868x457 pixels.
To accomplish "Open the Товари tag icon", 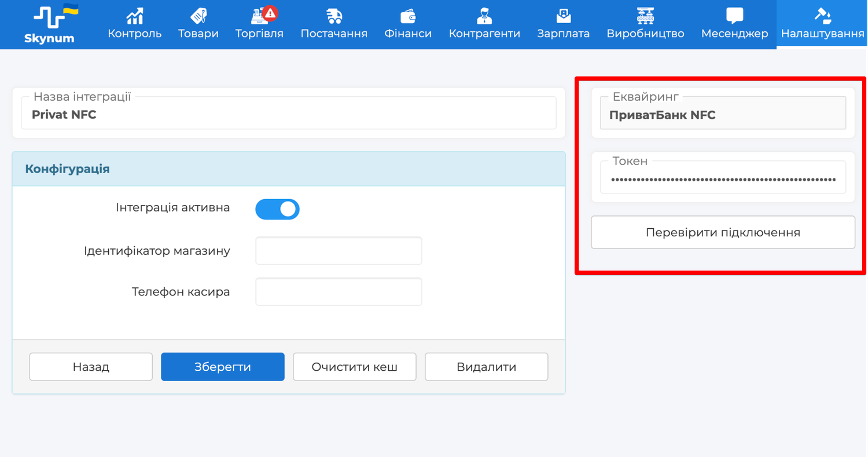I will click(198, 16).
